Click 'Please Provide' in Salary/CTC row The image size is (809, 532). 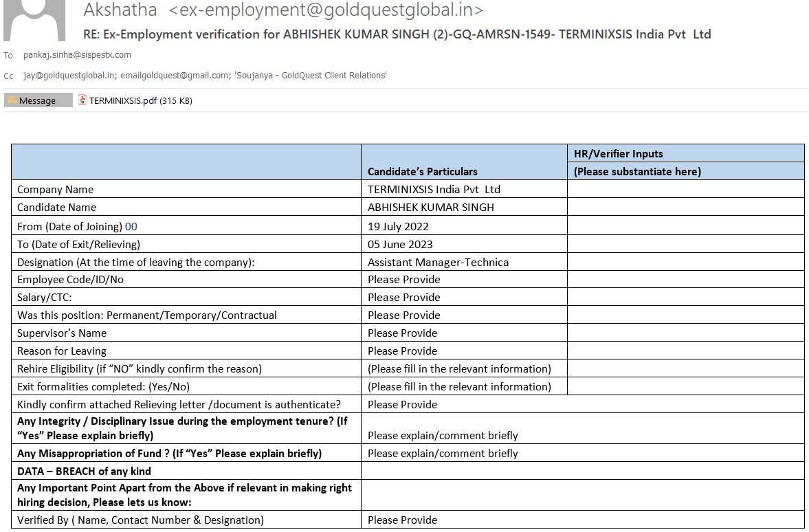click(x=403, y=297)
